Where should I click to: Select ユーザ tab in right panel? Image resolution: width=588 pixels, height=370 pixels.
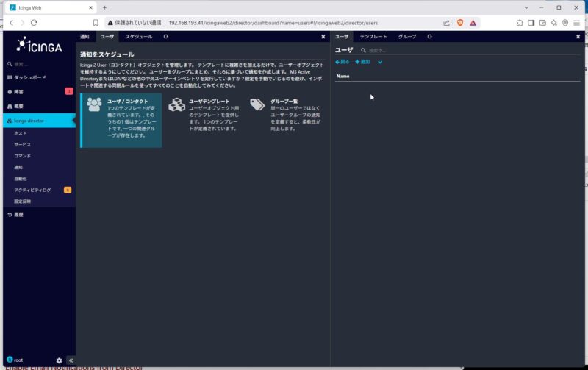click(x=342, y=36)
